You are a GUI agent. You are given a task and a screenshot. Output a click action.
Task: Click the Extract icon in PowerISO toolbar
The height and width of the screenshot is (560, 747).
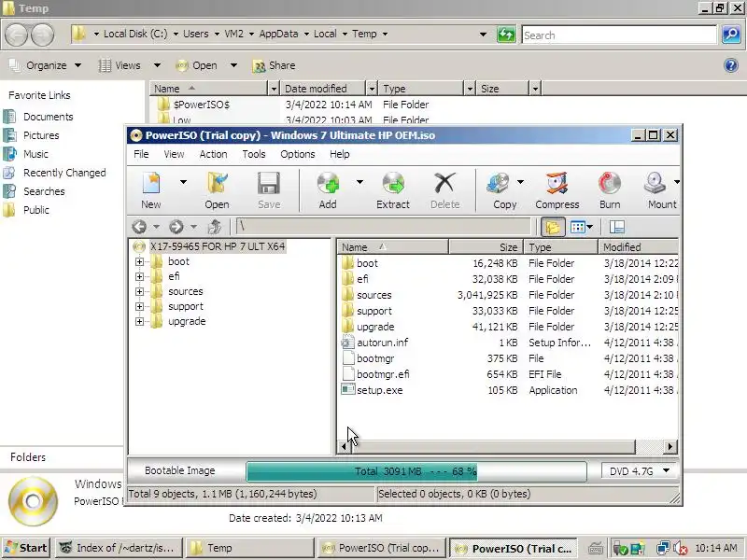393,184
